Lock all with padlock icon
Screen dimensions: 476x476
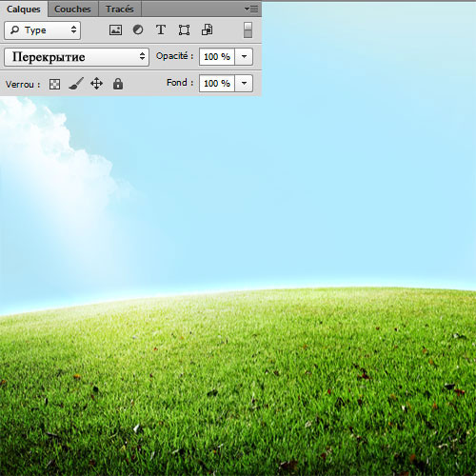pos(118,84)
